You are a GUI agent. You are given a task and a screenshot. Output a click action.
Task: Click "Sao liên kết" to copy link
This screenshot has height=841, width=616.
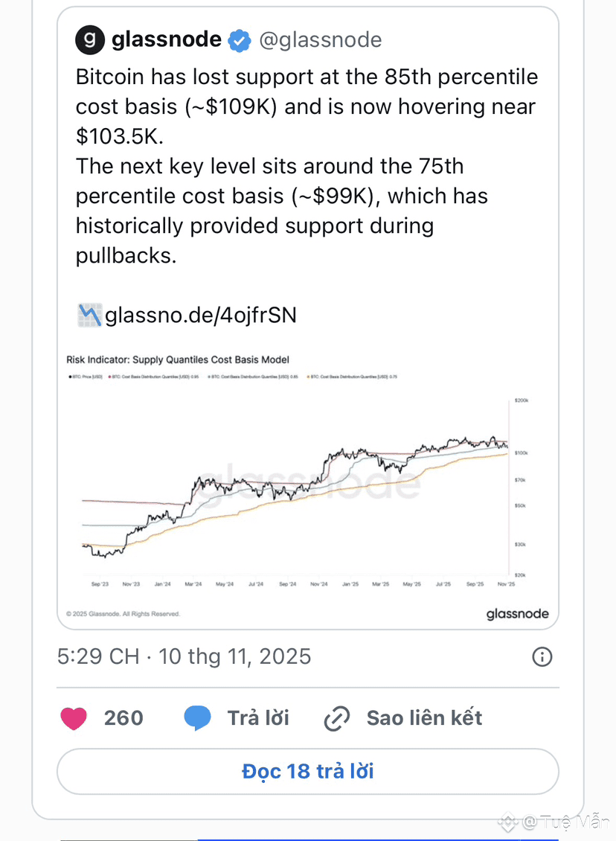click(424, 718)
